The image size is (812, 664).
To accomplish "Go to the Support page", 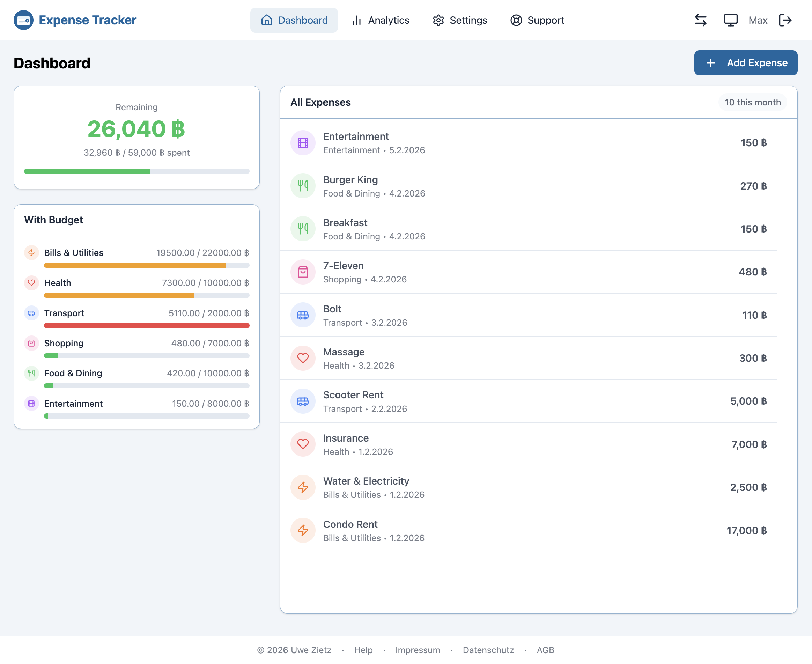I will [x=537, y=20].
